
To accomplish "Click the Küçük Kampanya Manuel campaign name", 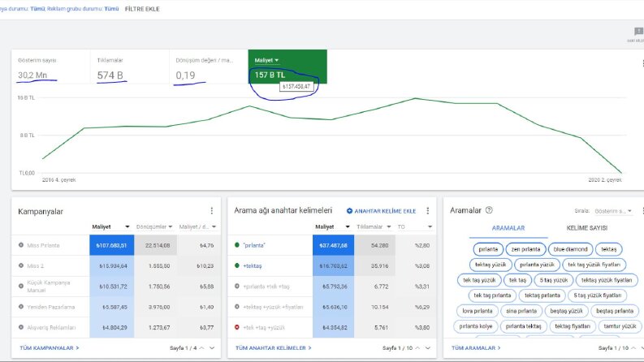I will click(x=49, y=286).
